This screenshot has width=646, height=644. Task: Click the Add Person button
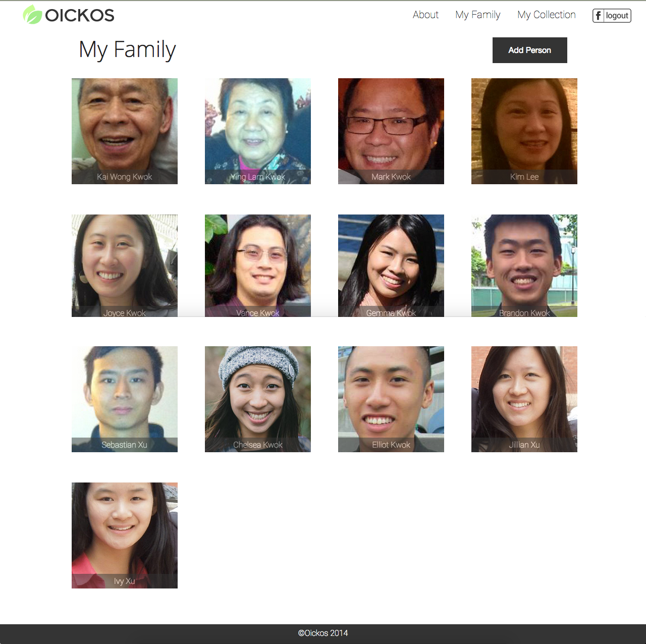tap(529, 50)
